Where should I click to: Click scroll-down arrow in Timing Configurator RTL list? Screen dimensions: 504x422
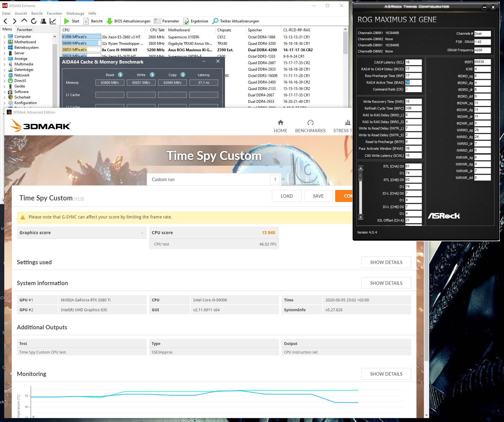tap(361, 217)
